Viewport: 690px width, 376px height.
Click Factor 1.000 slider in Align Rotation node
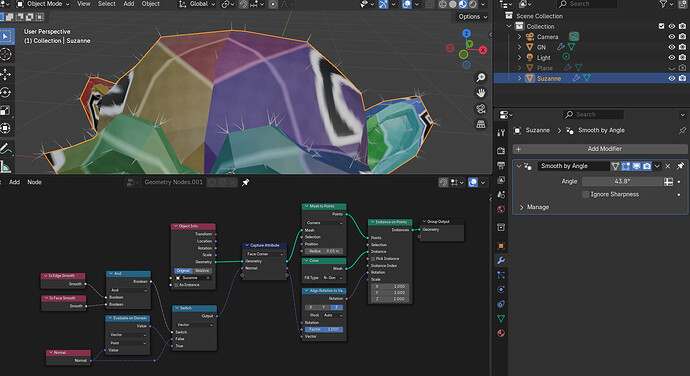click(324, 329)
